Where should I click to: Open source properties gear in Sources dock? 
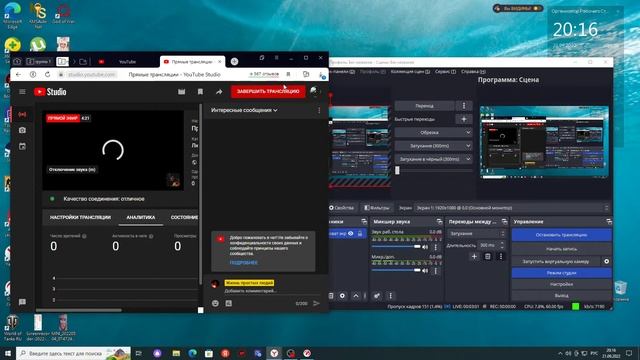click(342, 296)
